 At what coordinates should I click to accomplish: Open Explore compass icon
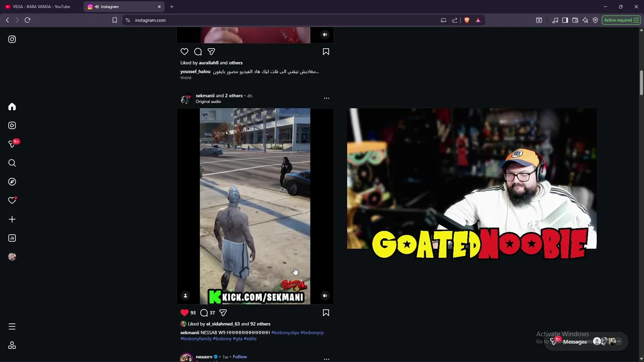click(x=12, y=182)
